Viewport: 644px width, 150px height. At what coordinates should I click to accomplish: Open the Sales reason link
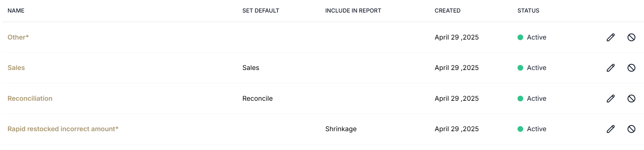click(x=16, y=68)
